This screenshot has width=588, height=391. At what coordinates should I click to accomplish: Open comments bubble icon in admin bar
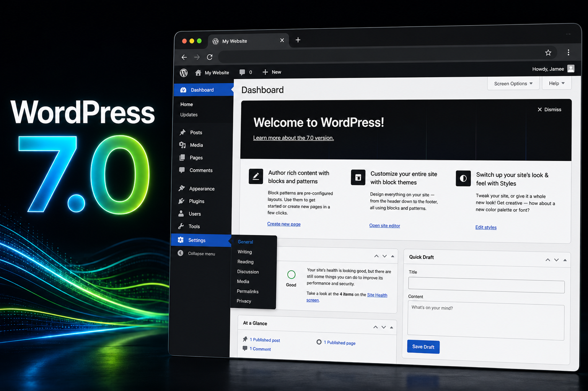(242, 72)
